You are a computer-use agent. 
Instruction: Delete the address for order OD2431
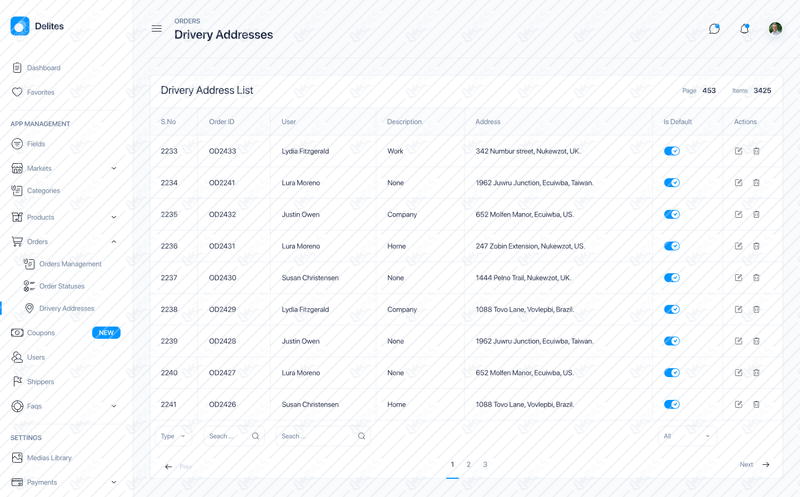pyautogui.click(x=756, y=246)
